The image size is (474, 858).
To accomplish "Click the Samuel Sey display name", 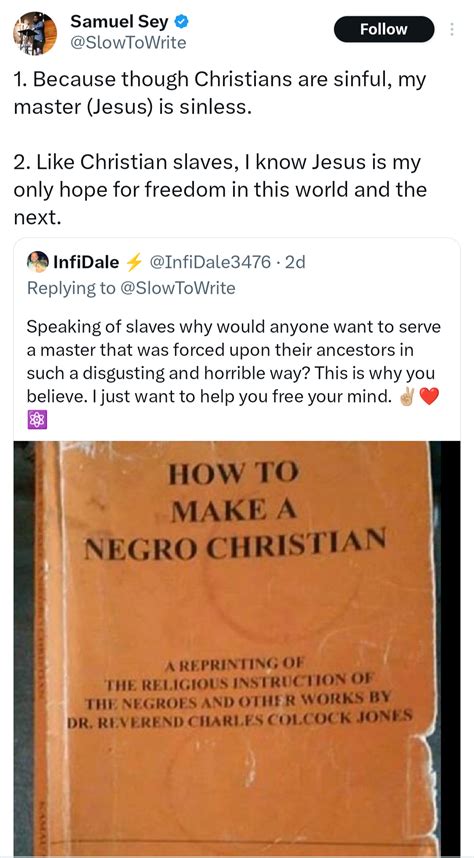I will tap(119, 22).
